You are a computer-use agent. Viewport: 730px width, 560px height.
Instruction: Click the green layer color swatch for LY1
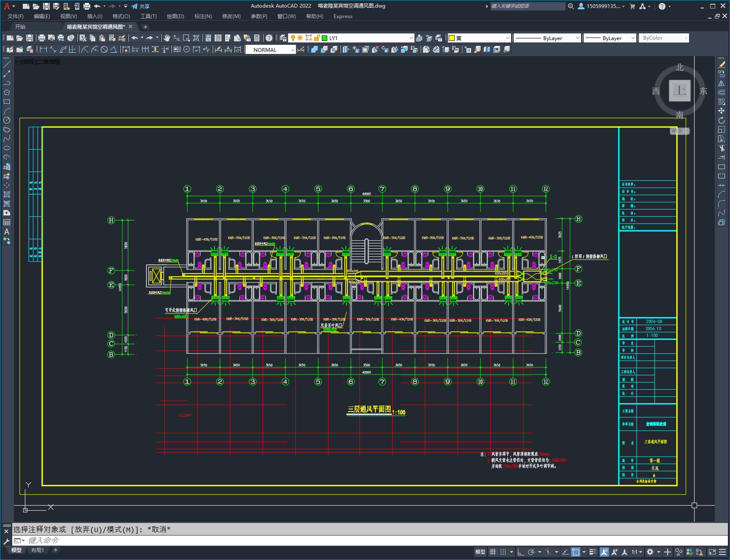pos(325,38)
